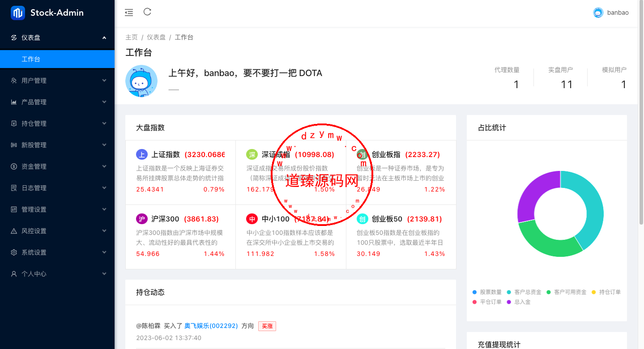The image size is (644, 349).
Task: Click the warning icon beside 风控设置
Action: 14,231
